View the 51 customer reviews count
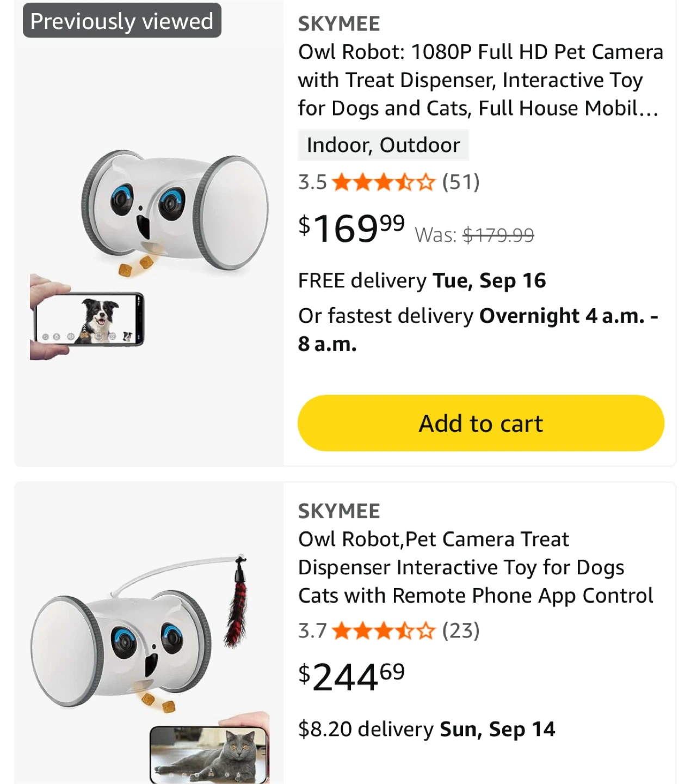The width and height of the screenshot is (691, 784). [461, 182]
